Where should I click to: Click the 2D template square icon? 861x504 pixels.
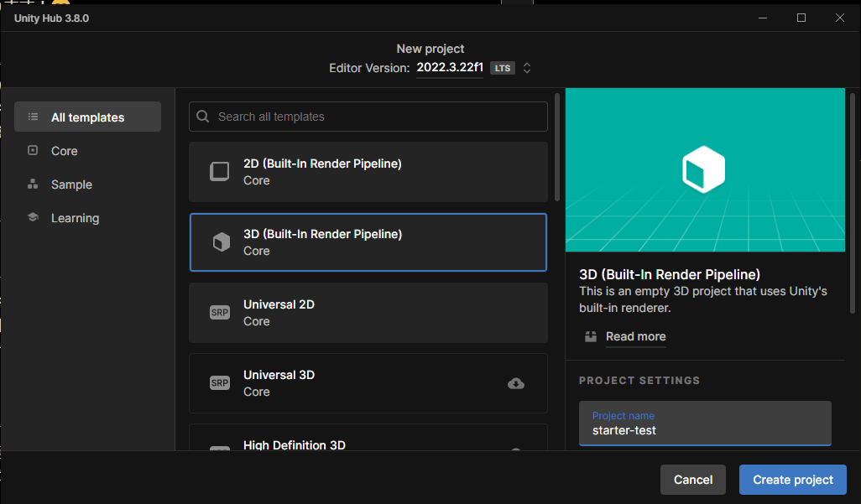tap(219, 172)
